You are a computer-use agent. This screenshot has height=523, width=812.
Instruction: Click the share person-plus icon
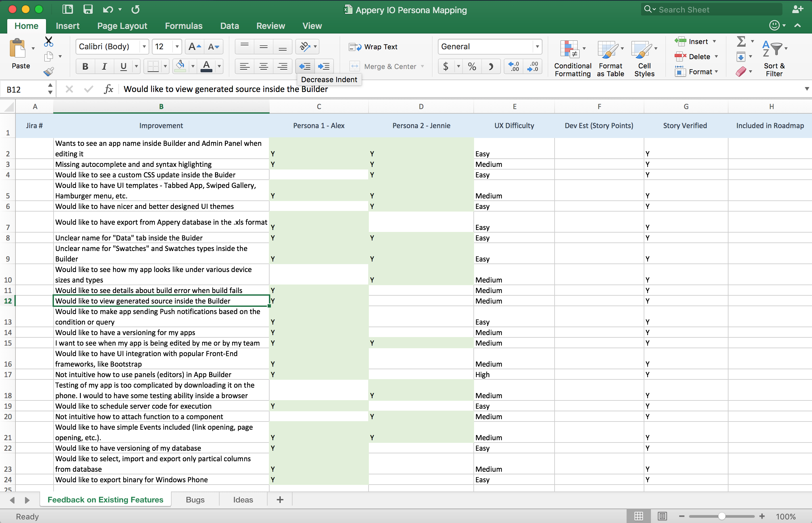tap(797, 10)
